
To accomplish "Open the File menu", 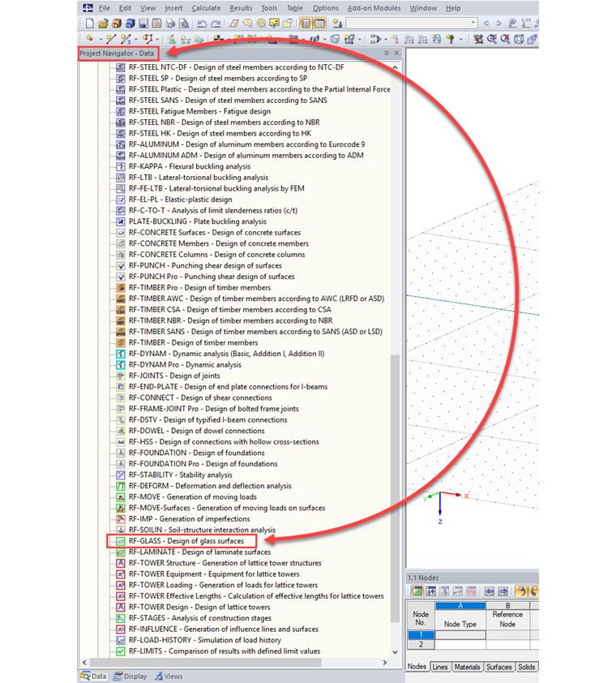I will click(x=104, y=8).
